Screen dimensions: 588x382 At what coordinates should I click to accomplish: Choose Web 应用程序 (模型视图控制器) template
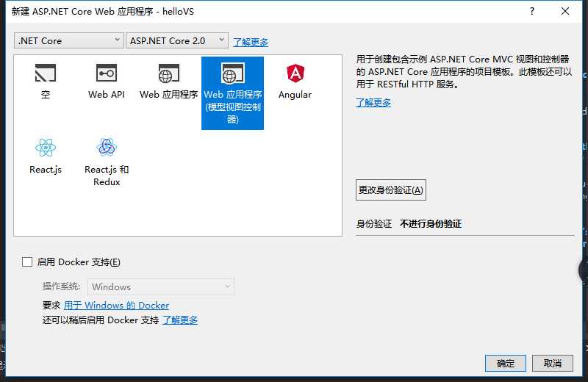click(x=232, y=93)
